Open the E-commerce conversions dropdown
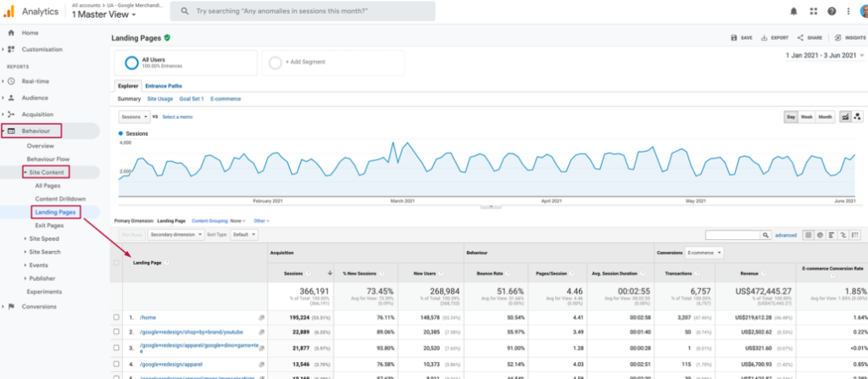 tap(706, 253)
